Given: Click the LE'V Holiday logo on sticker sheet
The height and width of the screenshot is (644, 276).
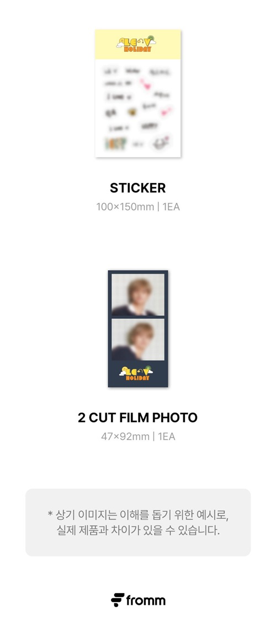Looking at the screenshot, I should click(x=136, y=44).
